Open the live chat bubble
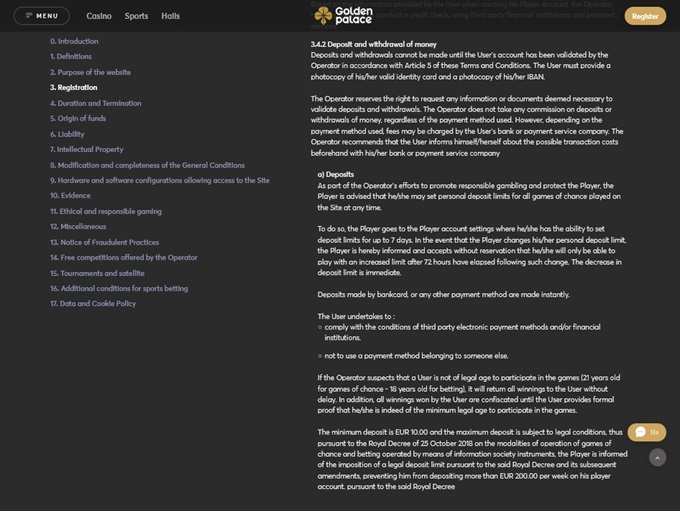This screenshot has height=511, width=680. pyautogui.click(x=646, y=432)
